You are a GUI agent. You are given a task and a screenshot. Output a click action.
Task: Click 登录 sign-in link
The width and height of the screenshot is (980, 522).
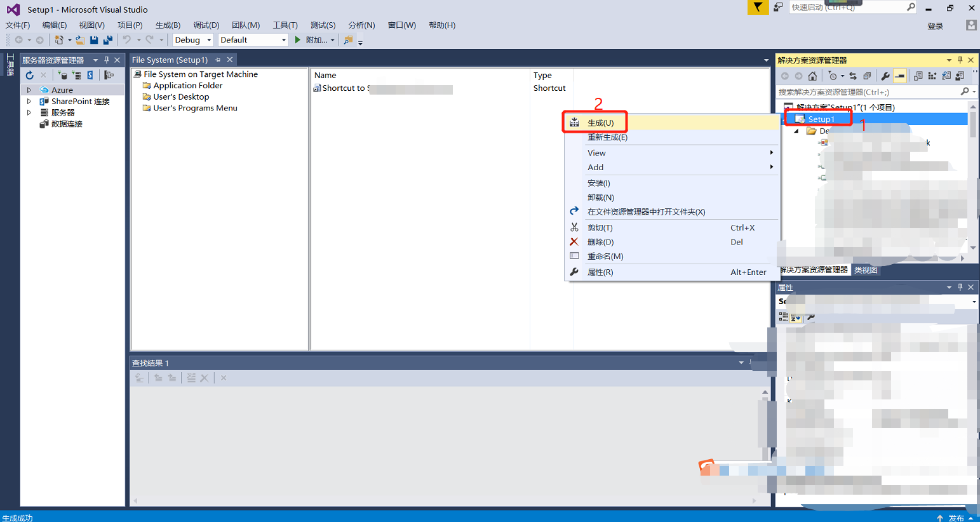[x=935, y=26]
